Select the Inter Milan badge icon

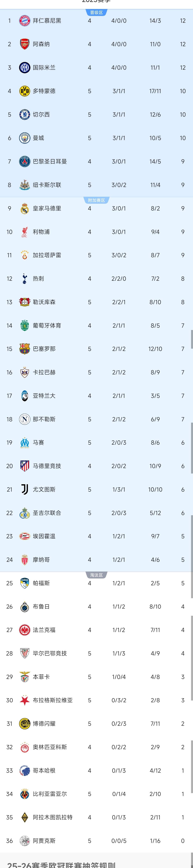point(24,68)
